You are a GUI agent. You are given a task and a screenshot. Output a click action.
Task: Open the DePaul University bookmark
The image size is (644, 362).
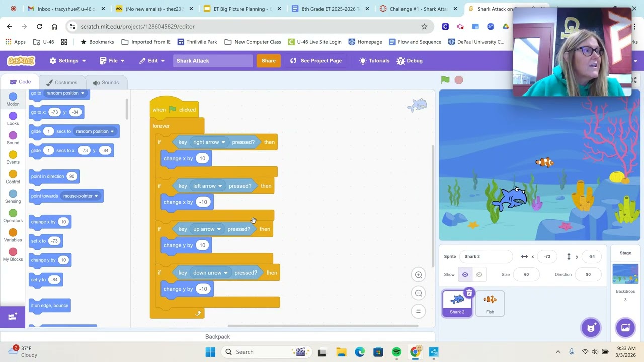click(x=476, y=42)
